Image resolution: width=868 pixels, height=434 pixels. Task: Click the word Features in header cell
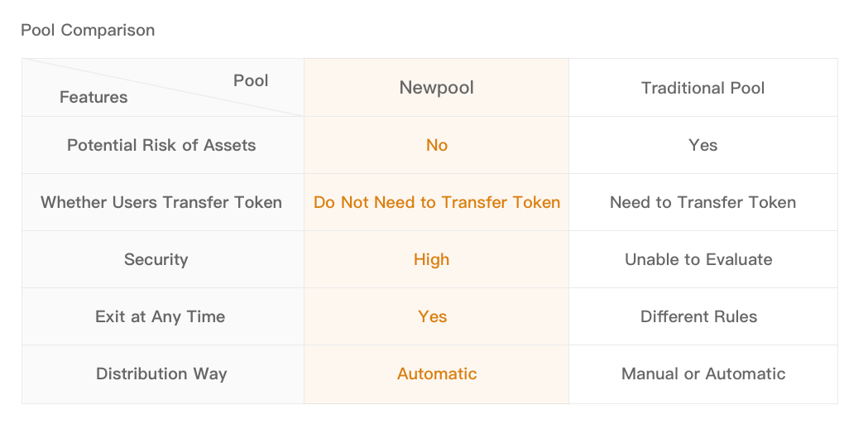pos(94,98)
